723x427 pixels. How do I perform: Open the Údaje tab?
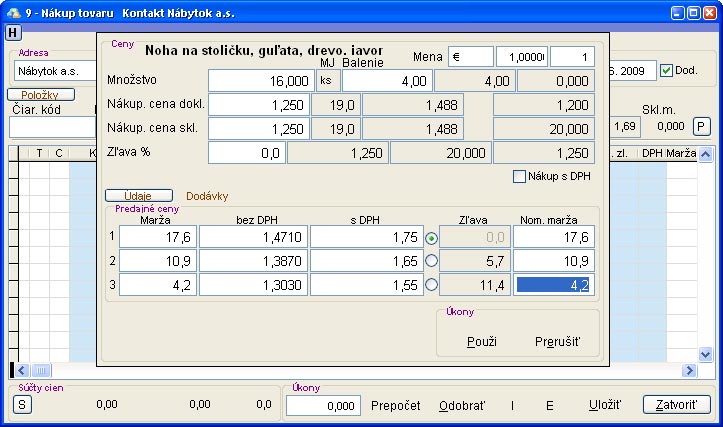138,196
